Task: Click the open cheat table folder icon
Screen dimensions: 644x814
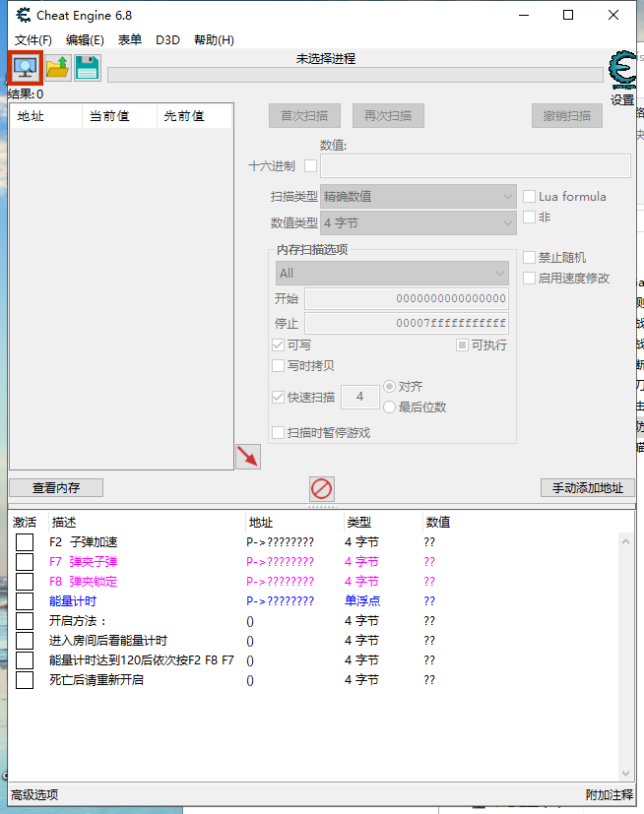Action: pos(57,68)
